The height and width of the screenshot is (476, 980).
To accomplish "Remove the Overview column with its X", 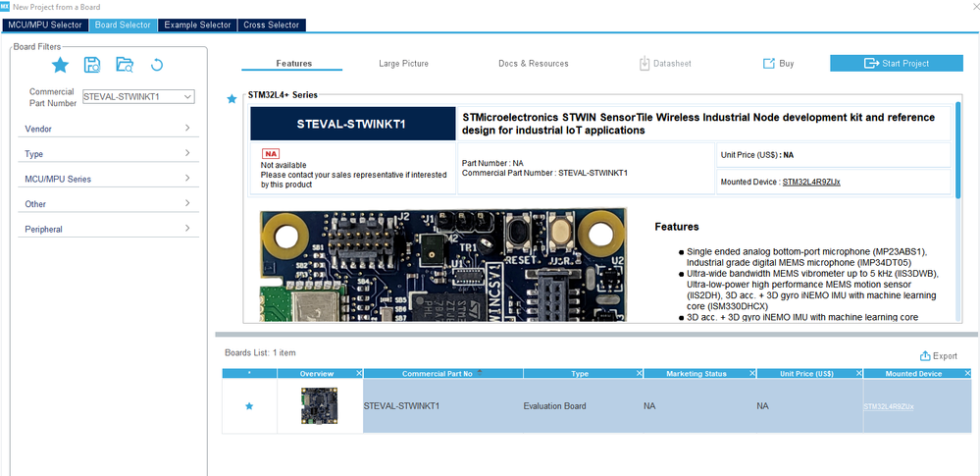I will 359,373.
